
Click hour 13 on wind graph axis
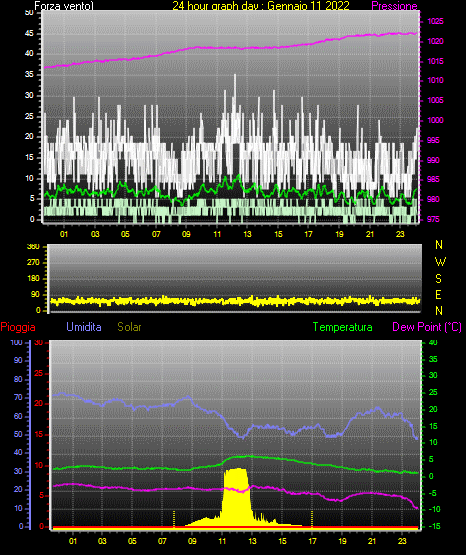(x=247, y=234)
